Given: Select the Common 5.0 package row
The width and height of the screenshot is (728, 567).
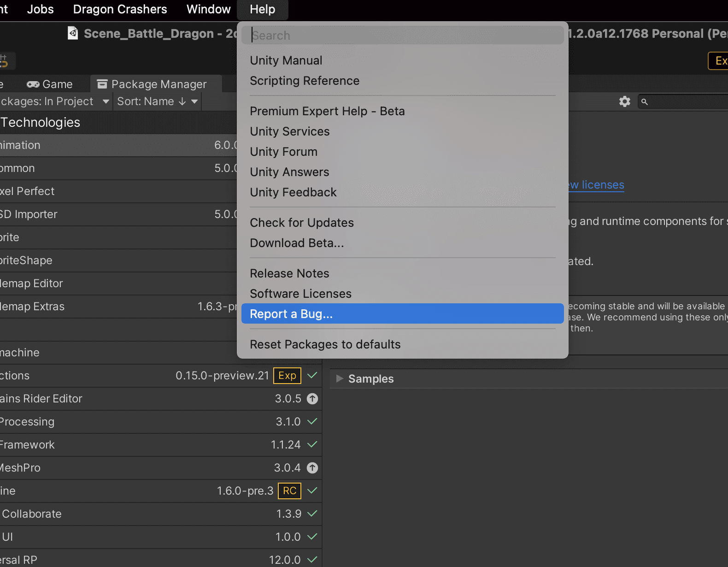Looking at the screenshot, I should [x=118, y=168].
